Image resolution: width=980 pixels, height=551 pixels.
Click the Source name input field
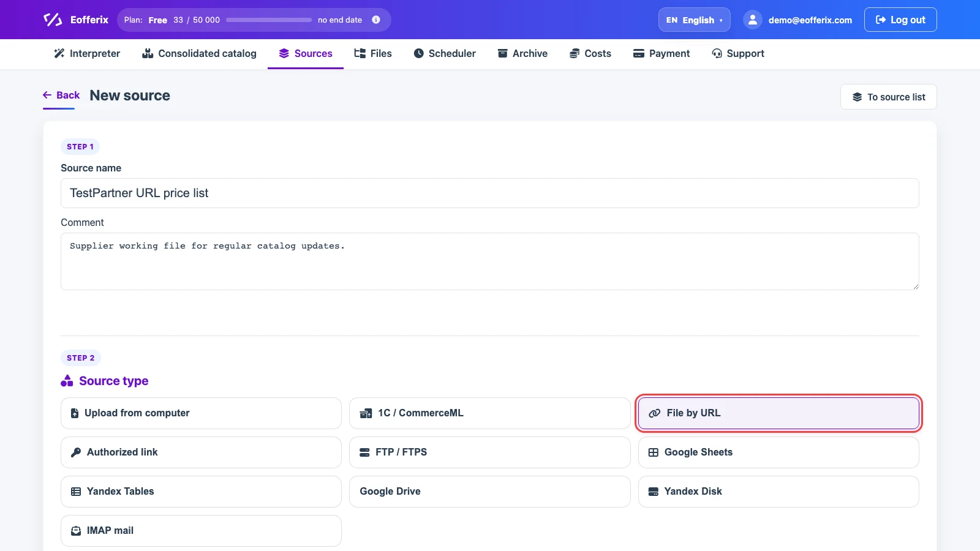(490, 193)
